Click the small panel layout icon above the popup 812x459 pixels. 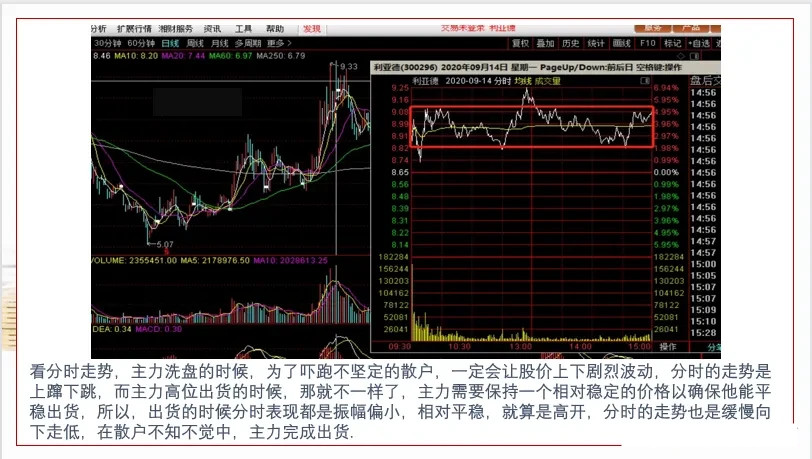pos(694,55)
